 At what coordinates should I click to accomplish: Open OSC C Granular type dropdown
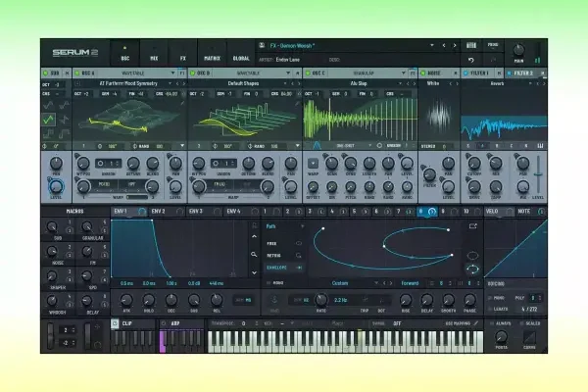pos(357,73)
